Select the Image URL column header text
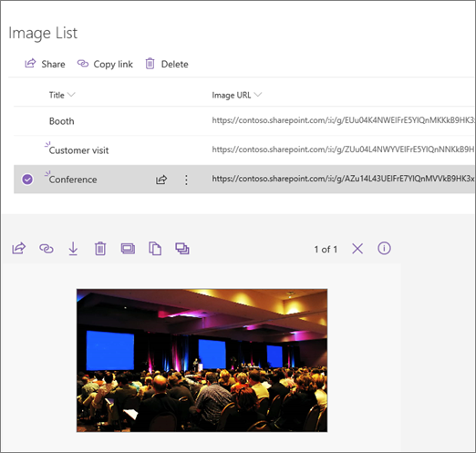476x453 pixels. coord(232,95)
